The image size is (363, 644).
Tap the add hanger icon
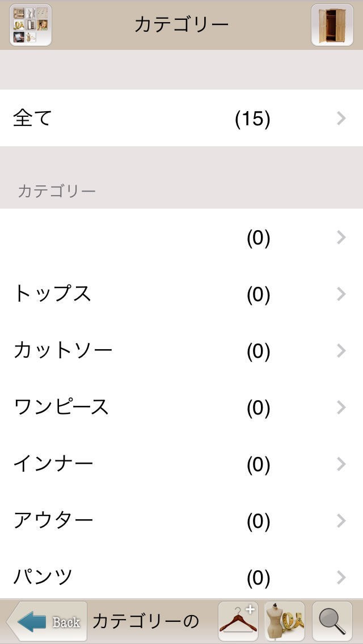pos(238,621)
